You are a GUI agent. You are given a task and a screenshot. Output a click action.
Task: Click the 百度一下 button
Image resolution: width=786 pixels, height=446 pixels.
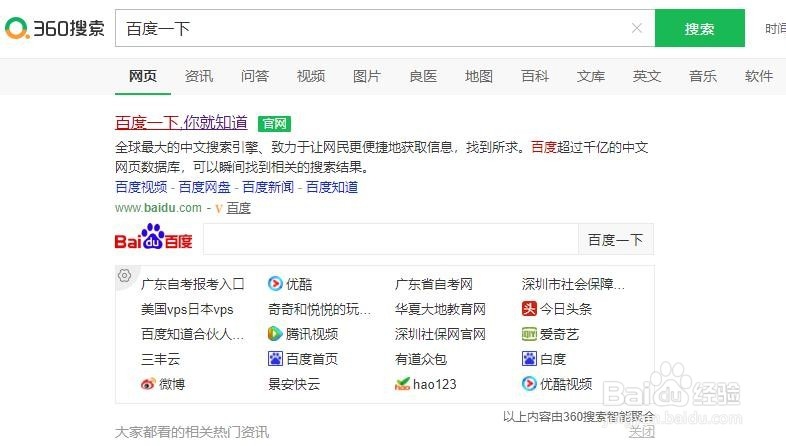[x=616, y=240]
